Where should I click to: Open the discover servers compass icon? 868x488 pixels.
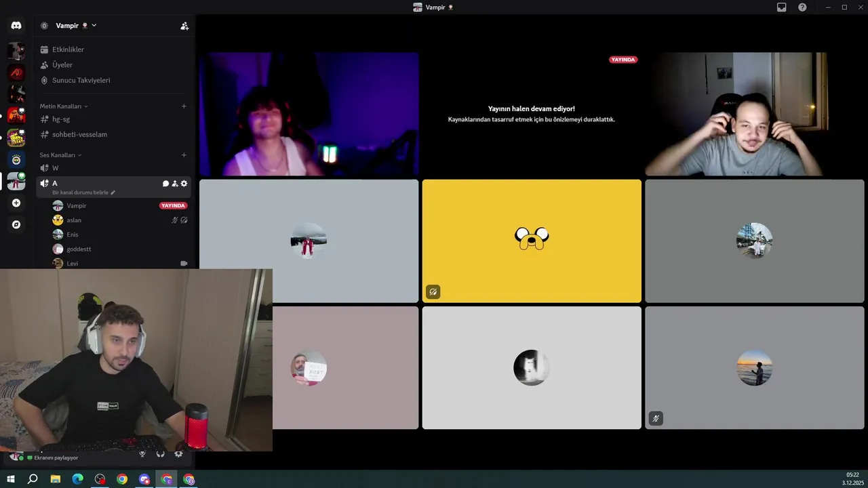[x=16, y=224]
